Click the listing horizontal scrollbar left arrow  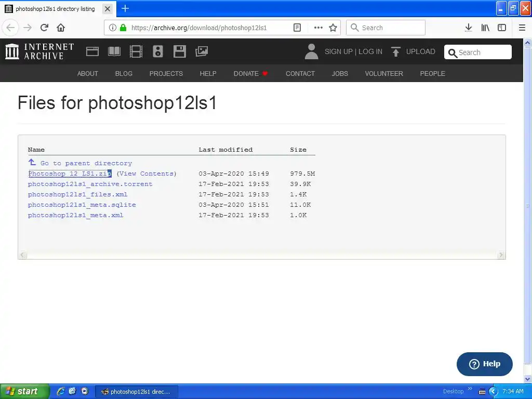[x=23, y=255]
